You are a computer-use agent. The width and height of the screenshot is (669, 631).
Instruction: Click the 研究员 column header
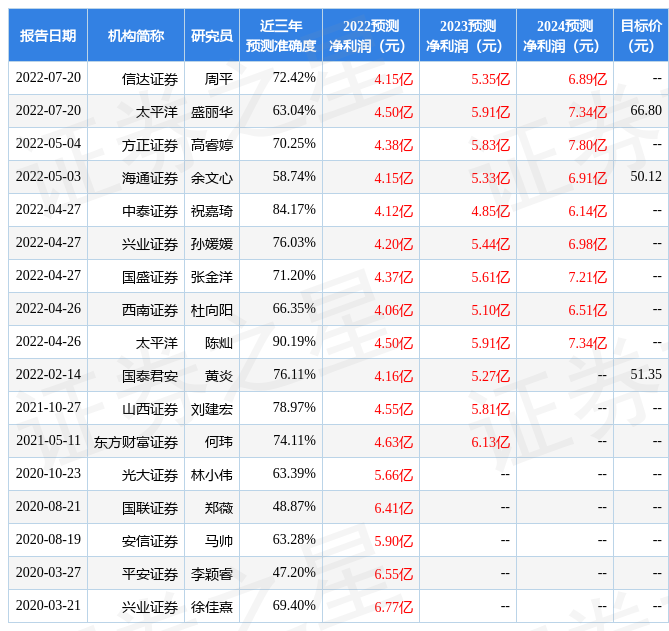[x=212, y=35]
